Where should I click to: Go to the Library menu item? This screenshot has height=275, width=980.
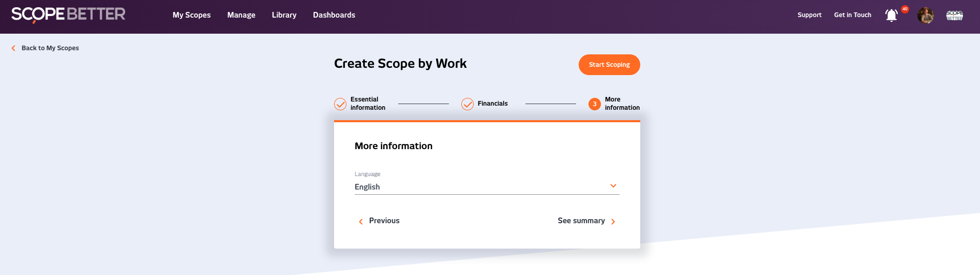284,15
